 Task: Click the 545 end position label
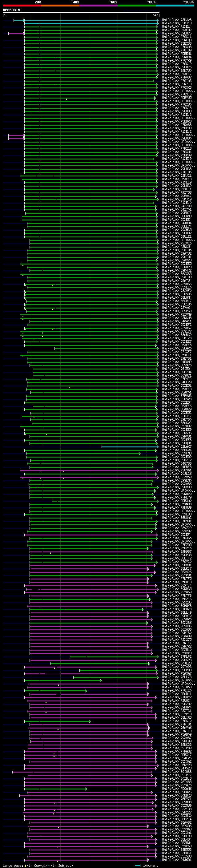click(155, 15)
